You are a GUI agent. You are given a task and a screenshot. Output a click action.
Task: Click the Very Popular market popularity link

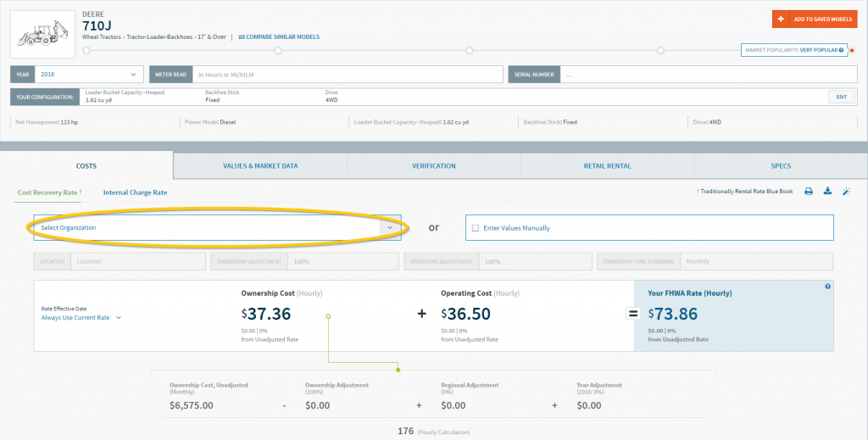click(x=819, y=50)
